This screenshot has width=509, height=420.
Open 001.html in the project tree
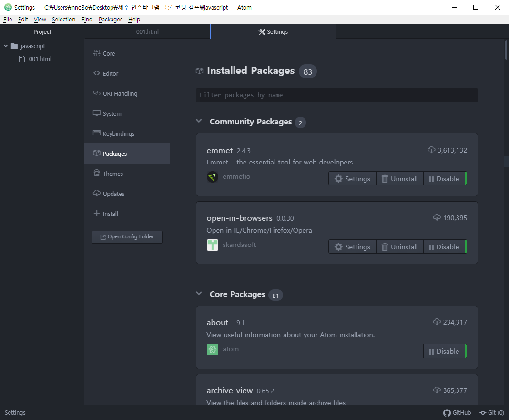40,59
